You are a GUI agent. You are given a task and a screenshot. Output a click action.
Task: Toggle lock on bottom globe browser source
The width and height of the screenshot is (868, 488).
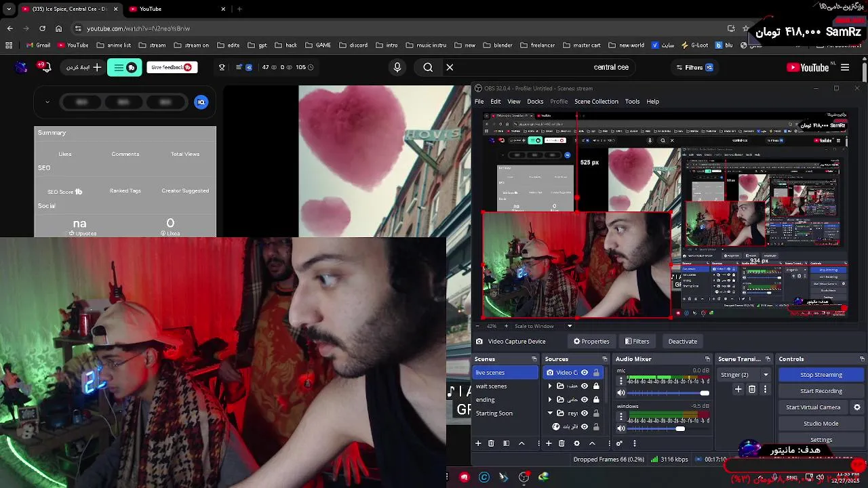596,426
